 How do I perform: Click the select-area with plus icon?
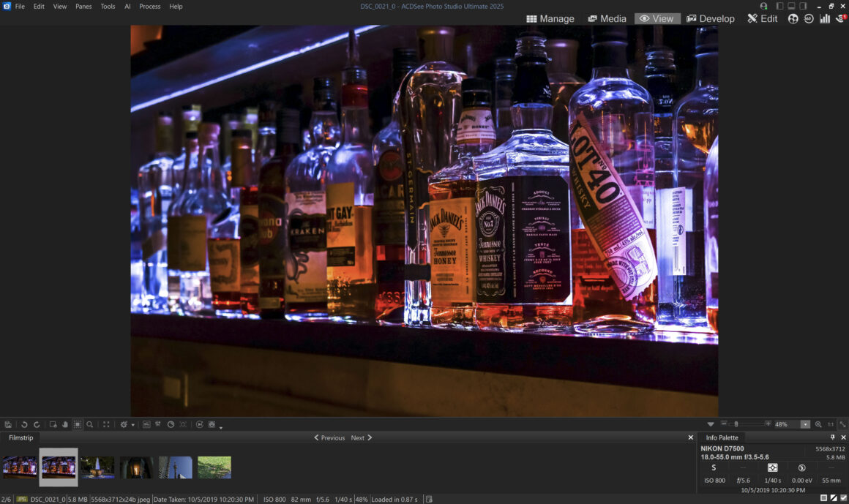(53, 425)
